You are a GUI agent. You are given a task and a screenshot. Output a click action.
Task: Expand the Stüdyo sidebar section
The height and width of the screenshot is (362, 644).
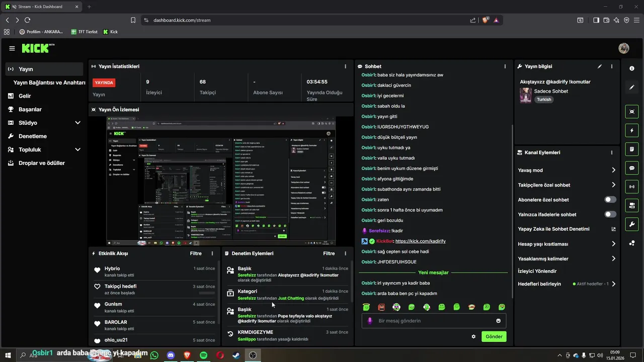tap(77, 123)
